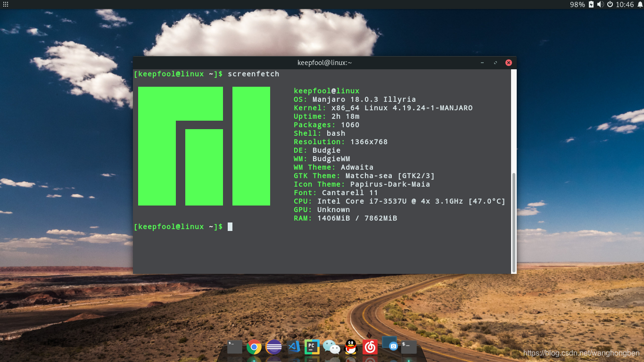Image resolution: width=644 pixels, height=362 pixels.
Task: Click the 'screenfetch' command text
Action: pyautogui.click(x=254, y=74)
